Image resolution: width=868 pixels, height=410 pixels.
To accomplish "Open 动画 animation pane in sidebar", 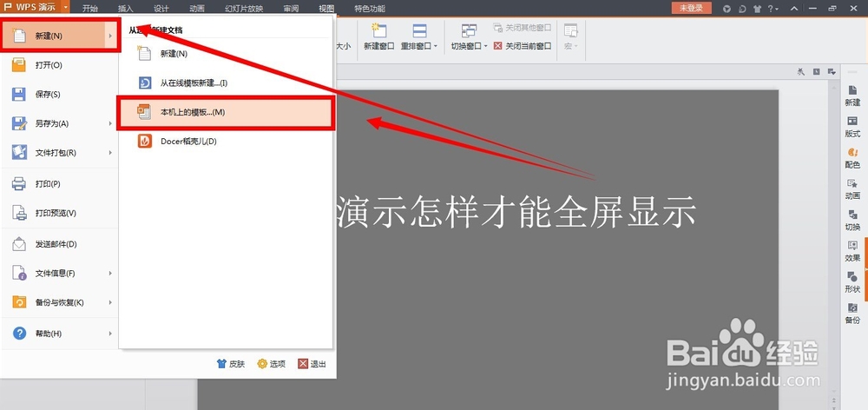I will click(x=852, y=189).
